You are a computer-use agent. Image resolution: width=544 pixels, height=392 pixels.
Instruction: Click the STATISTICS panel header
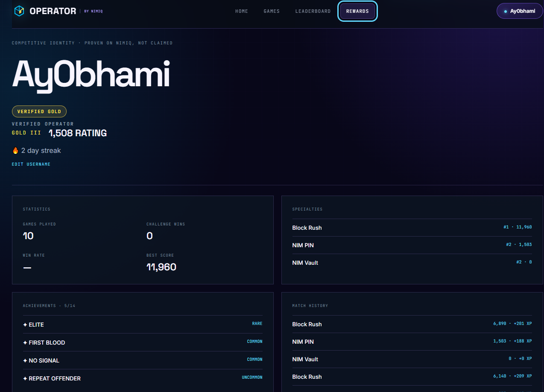click(37, 209)
